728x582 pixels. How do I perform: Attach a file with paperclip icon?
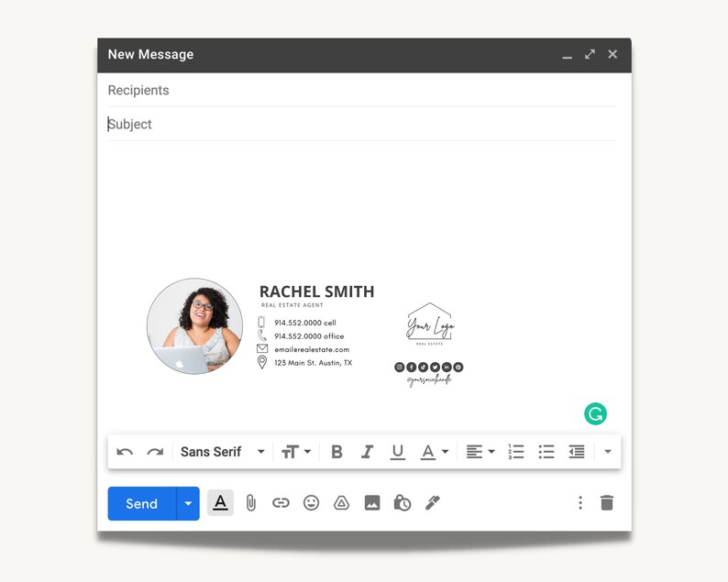[x=250, y=502]
